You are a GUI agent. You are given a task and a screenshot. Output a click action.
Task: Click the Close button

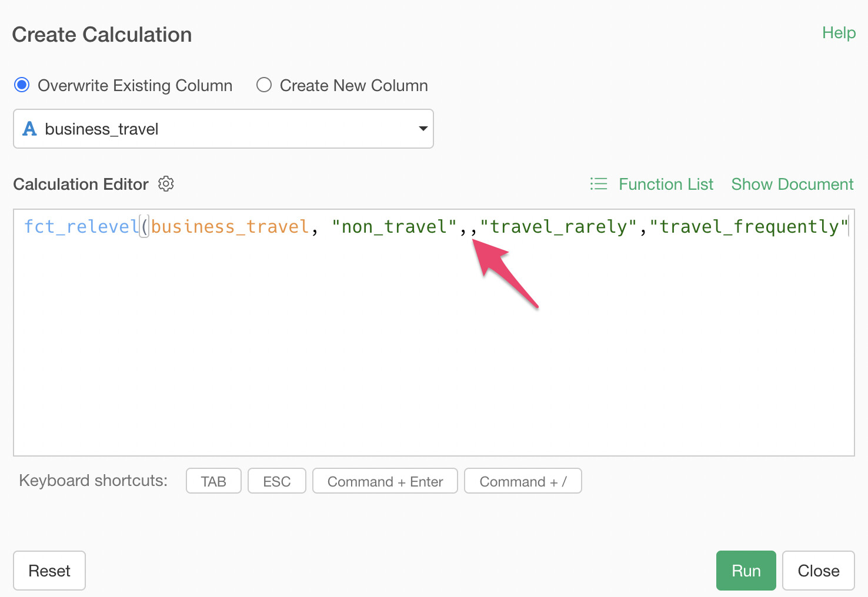[x=819, y=571]
